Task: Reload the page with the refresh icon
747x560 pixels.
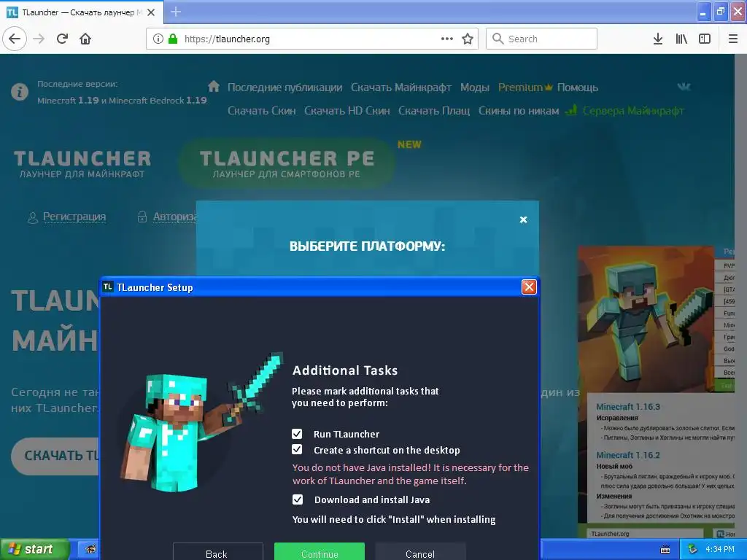Action: tap(63, 39)
